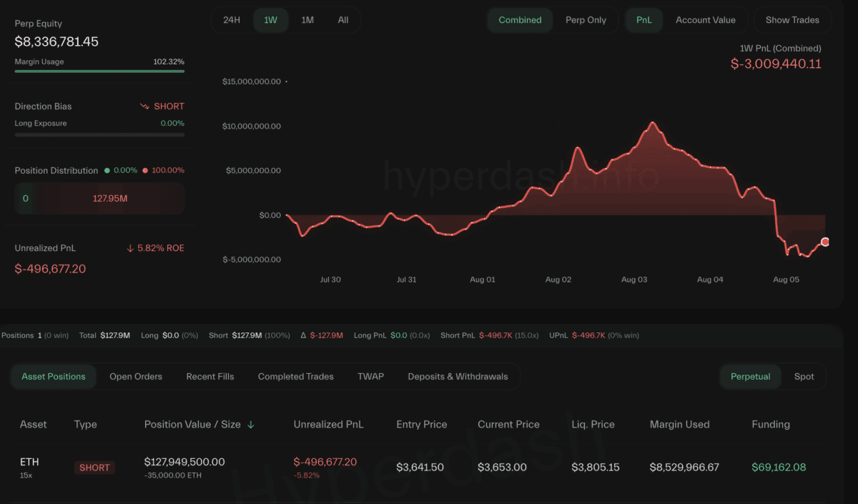Select the Perpetual market toggle

click(751, 376)
